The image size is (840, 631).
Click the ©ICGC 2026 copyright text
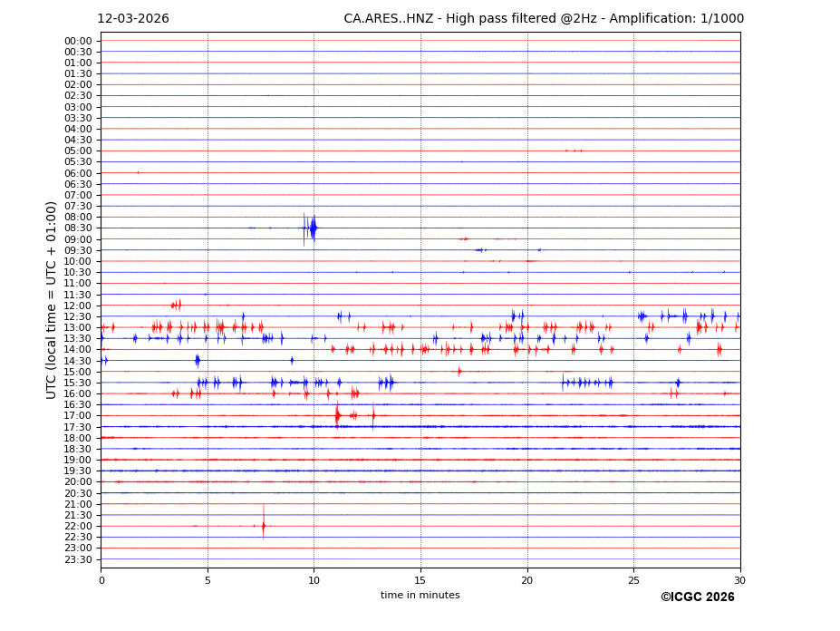tap(697, 597)
